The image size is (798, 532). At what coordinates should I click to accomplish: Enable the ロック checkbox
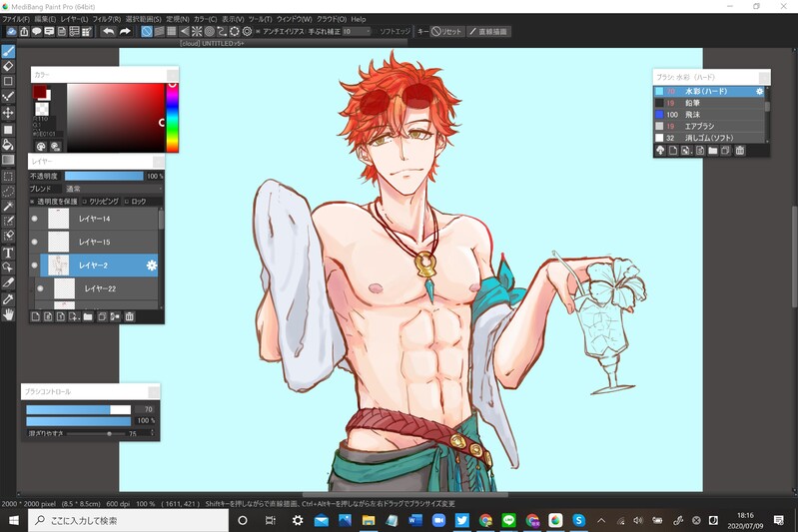pyautogui.click(x=127, y=202)
